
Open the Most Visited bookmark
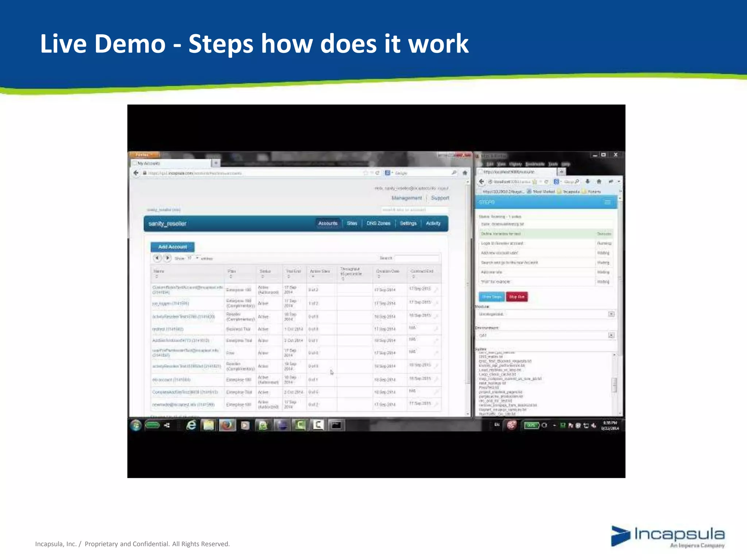pyautogui.click(x=541, y=191)
